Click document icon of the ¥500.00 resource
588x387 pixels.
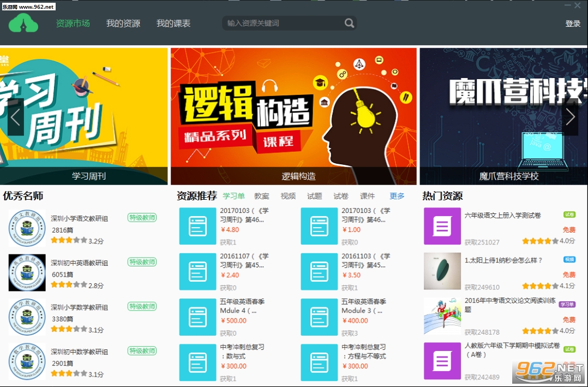tap(197, 317)
